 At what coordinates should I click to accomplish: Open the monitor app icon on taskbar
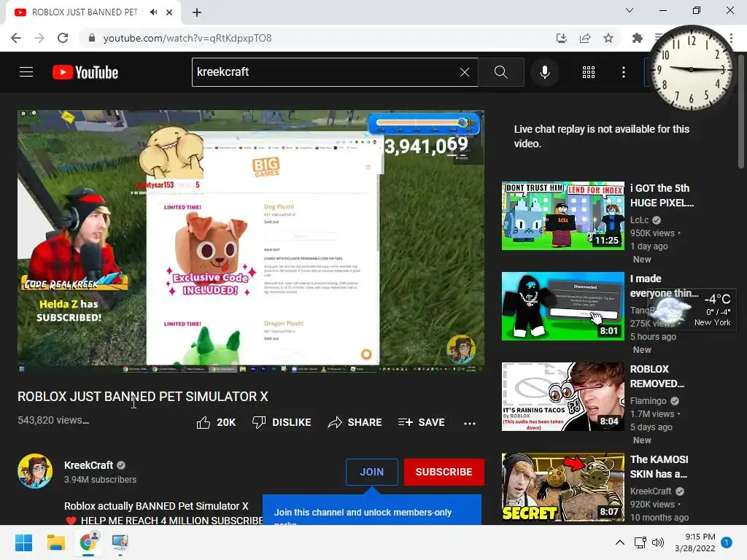[120, 542]
